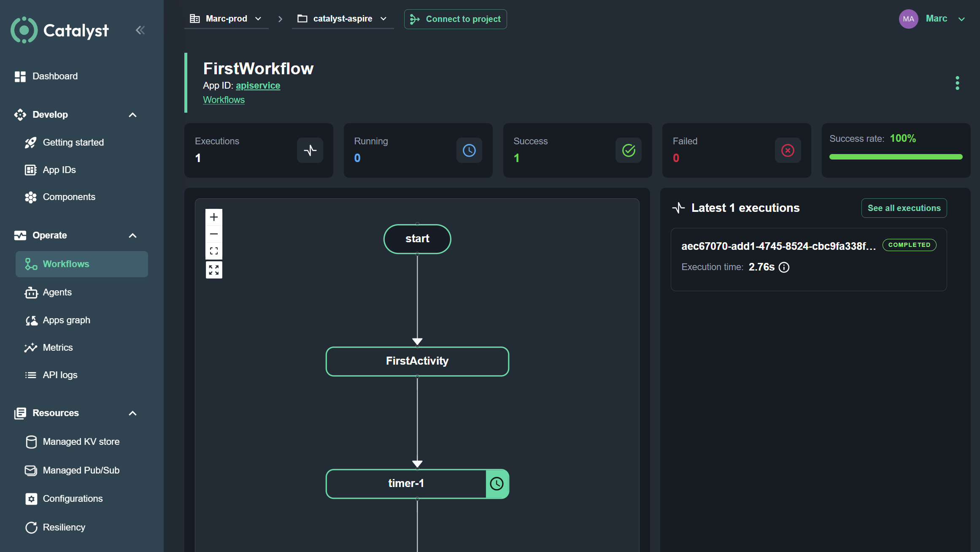
Task: Expand the catalyst-aspire project selector
Action: tap(383, 19)
